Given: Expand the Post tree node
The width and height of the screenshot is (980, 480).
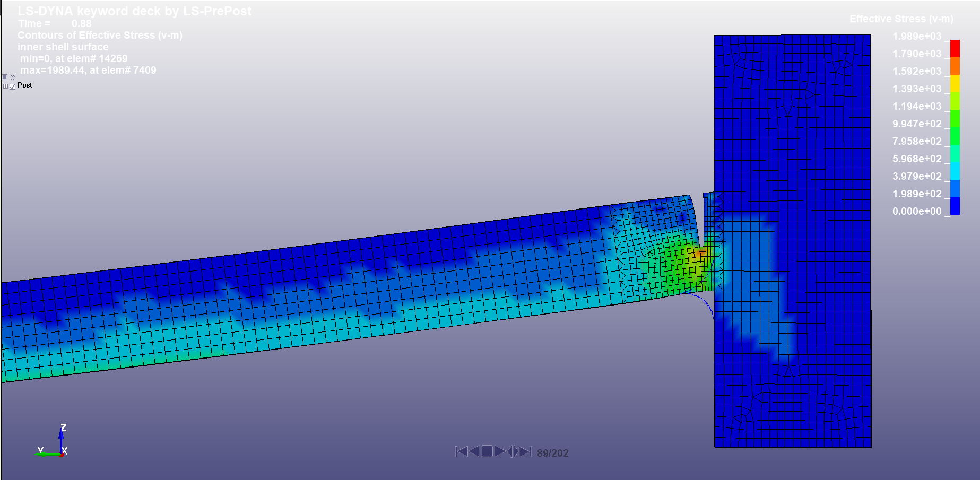Looking at the screenshot, I should pyautogui.click(x=5, y=86).
